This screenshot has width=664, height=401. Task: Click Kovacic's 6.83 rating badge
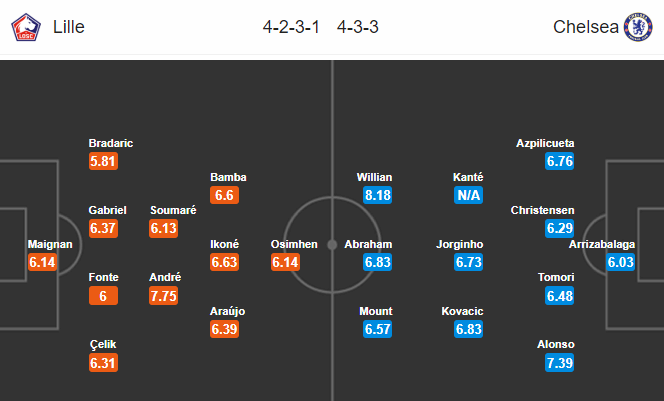click(468, 329)
